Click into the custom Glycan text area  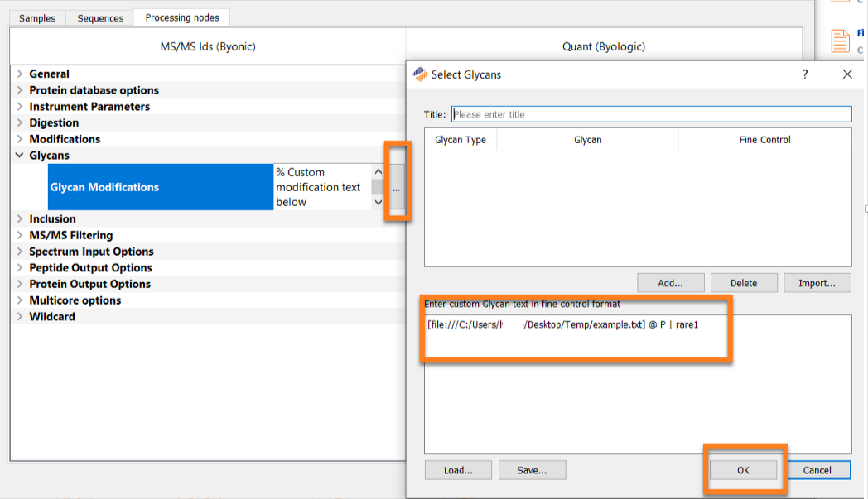click(638, 385)
